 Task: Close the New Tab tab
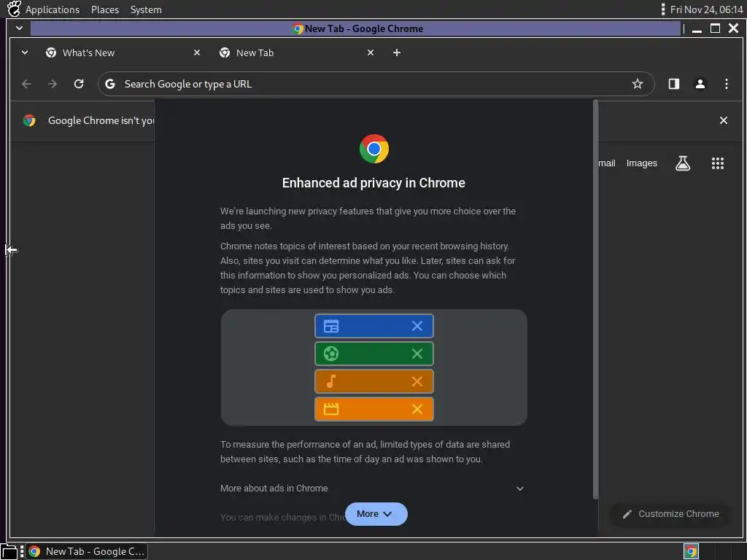(x=370, y=52)
